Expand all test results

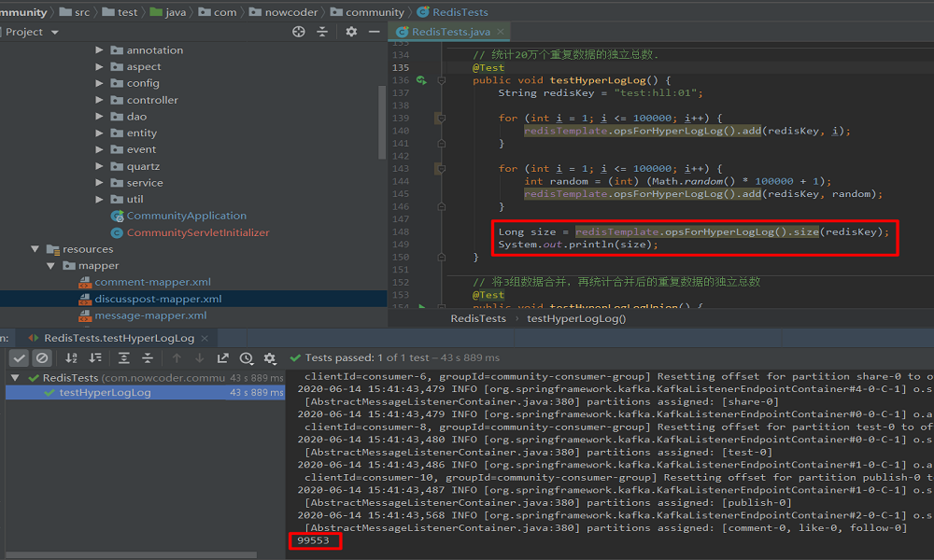tap(124, 357)
